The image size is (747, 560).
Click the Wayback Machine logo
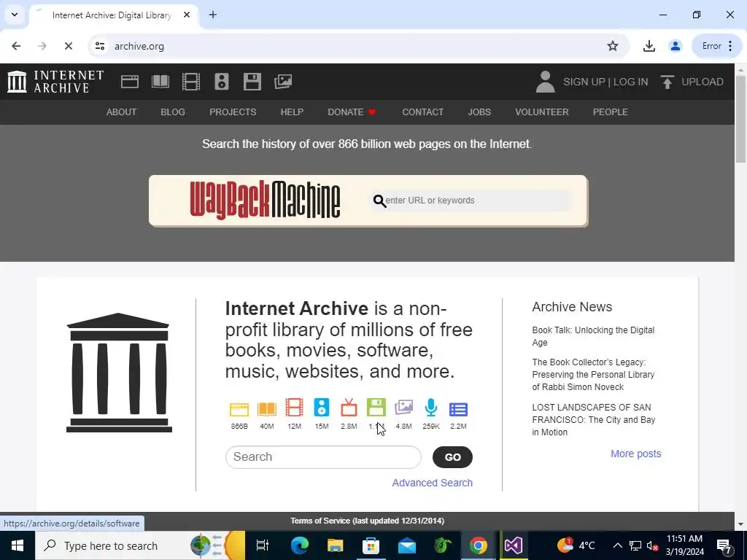tap(265, 201)
